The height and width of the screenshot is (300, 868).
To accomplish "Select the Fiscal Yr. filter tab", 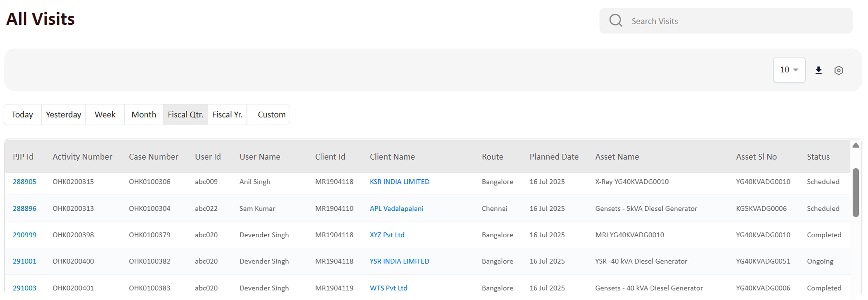I will tap(227, 114).
